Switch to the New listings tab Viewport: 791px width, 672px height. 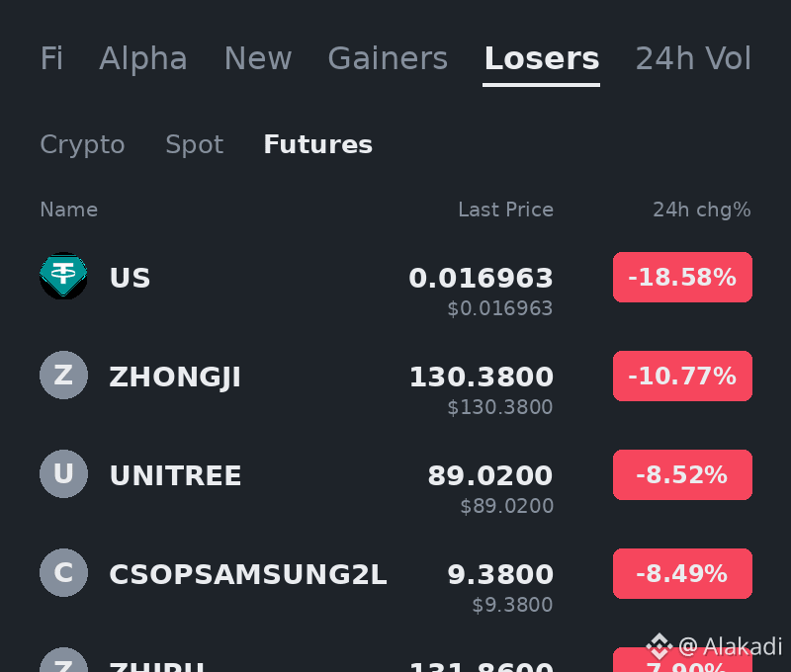[x=258, y=58]
